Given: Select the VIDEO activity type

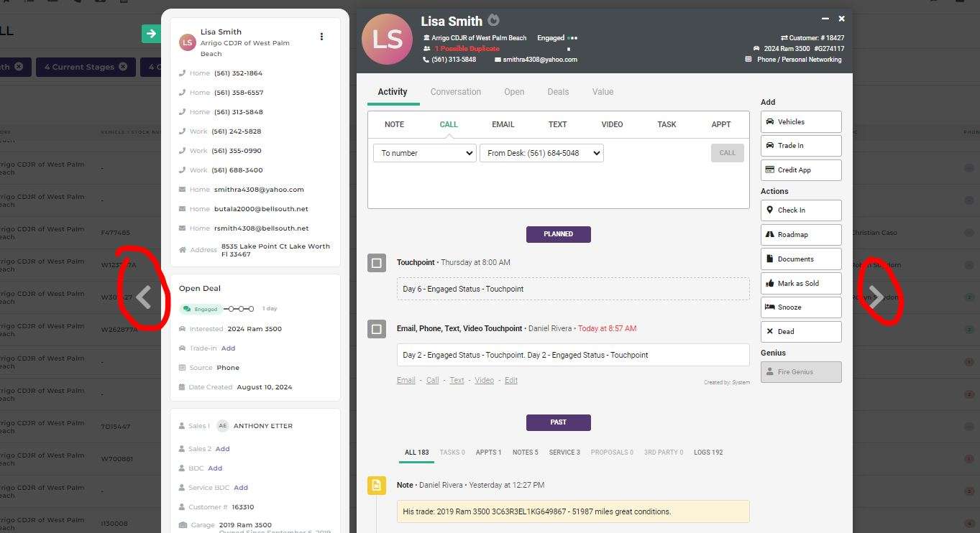Looking at the screenshot, I should pos(612,124).
